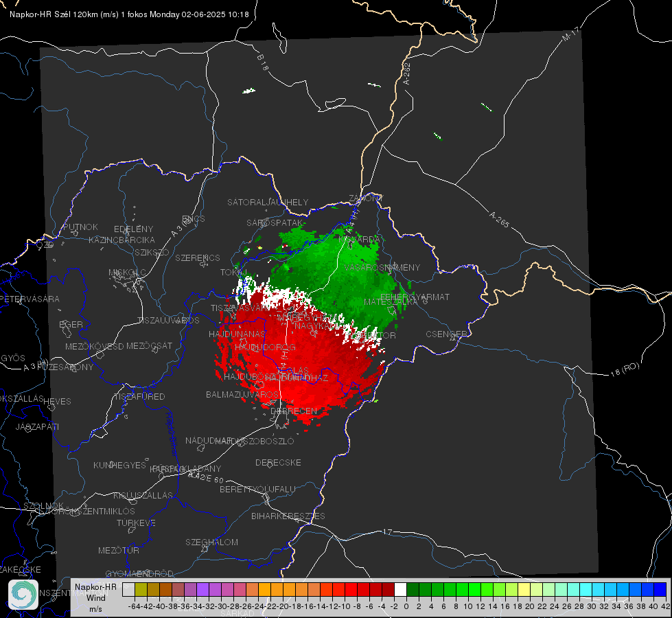The height and width of the screenshot is (618, 672).
Task: Click the TOKAJ city label
Action: 234,273
